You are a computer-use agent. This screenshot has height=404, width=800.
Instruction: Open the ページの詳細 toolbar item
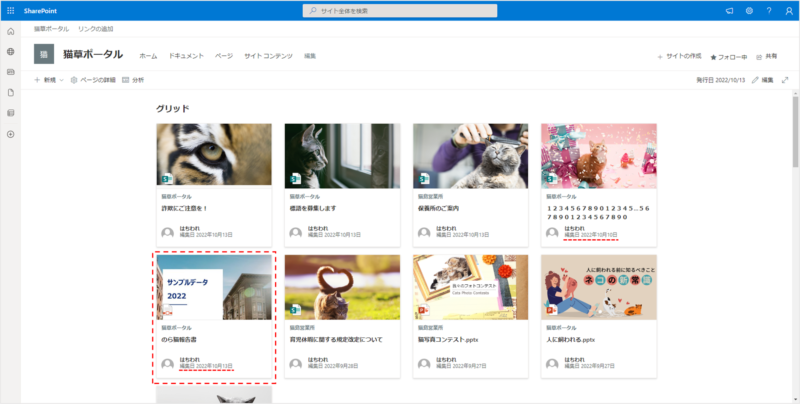click(x=93, y=79)
